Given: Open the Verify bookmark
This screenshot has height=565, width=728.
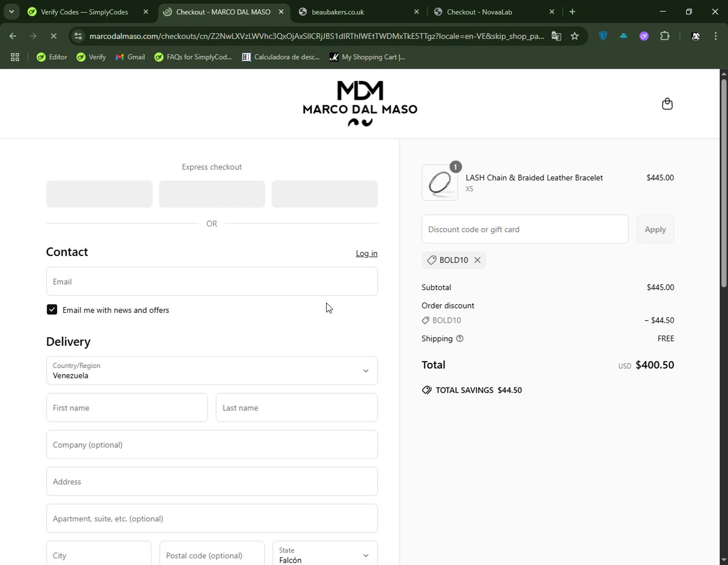Looking at the screenshot, I should pos(91,57).
